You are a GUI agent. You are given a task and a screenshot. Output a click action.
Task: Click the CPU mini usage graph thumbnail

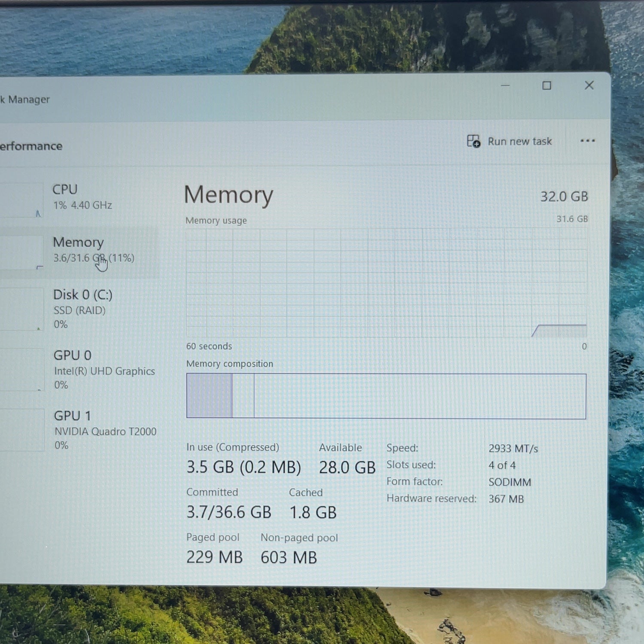(21, 200)
